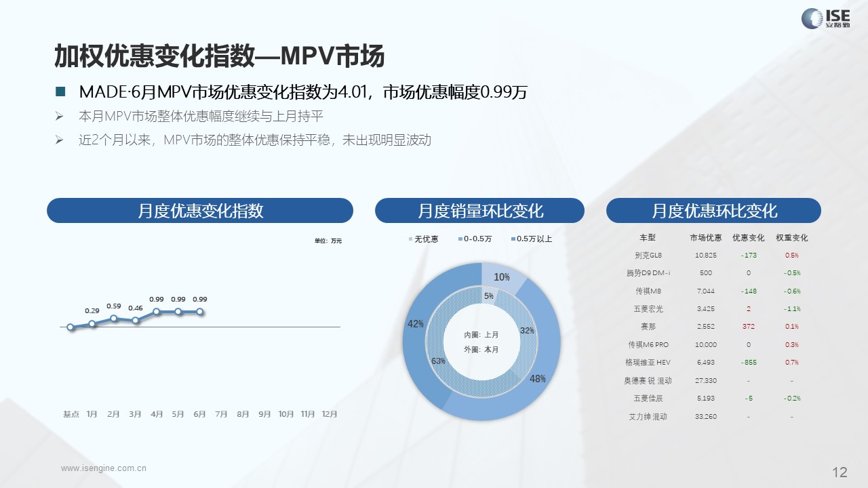Viewport: 868px width, 488px height.
Task: Select the 腾势D9 DM-i row name
Action: pyautogui.click(x=648, y=273)
